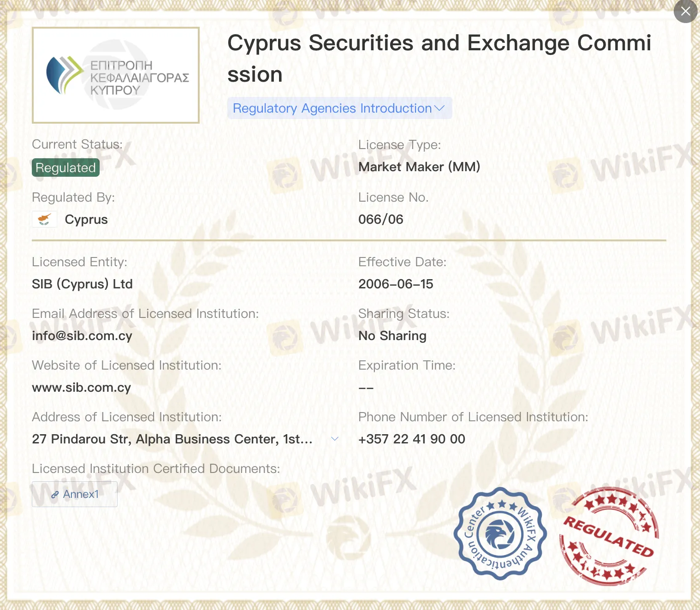Screen dimensions: 700x610
Task: Select licensed entity SIB (Cyprus) Ltd
Action: click(x=82, y=284)
